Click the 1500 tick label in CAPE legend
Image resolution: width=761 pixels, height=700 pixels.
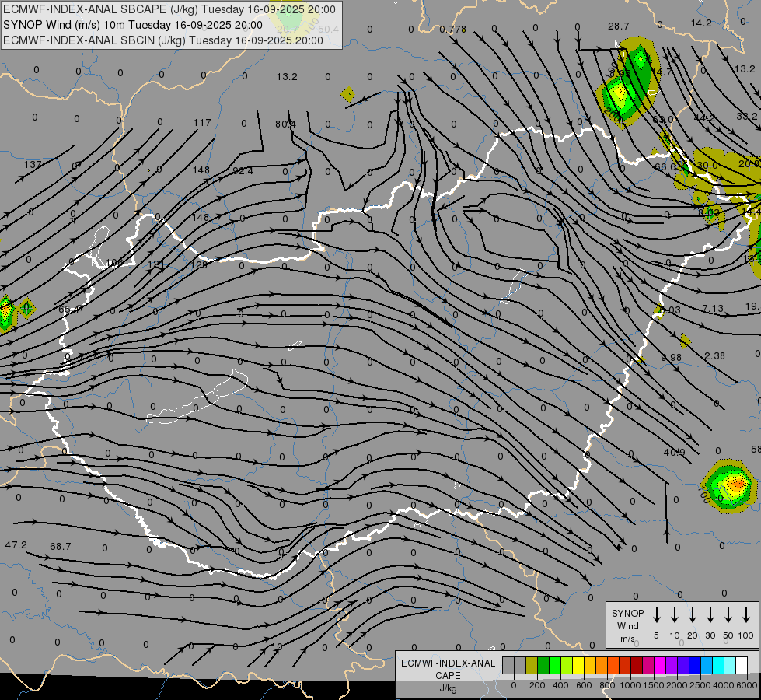coord(654,685)
